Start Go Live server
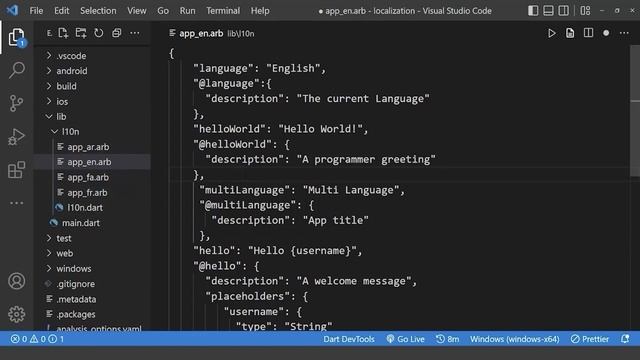This screenshot has width=640, height=360. [405, 339]
